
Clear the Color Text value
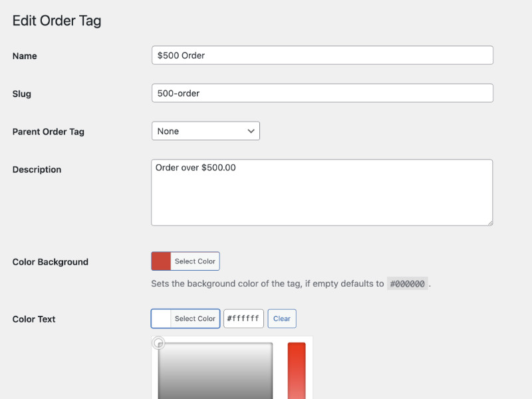pyautogui.click(x=282, y=319)
